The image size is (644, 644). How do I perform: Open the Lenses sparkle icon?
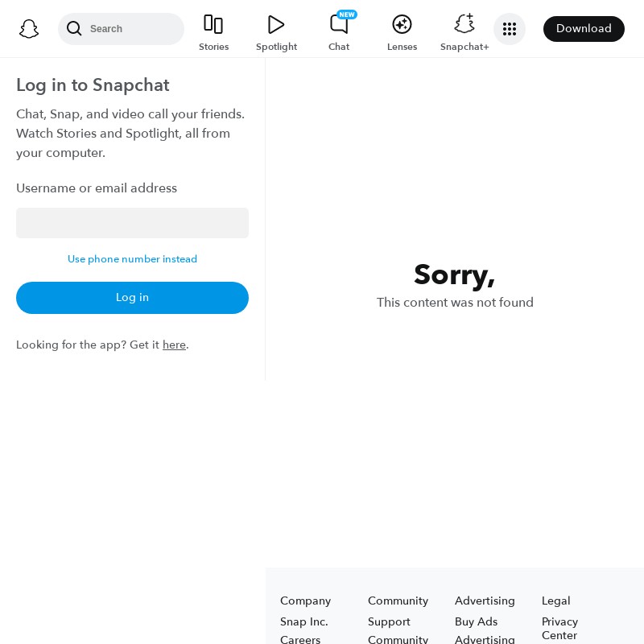coord(402,24)
